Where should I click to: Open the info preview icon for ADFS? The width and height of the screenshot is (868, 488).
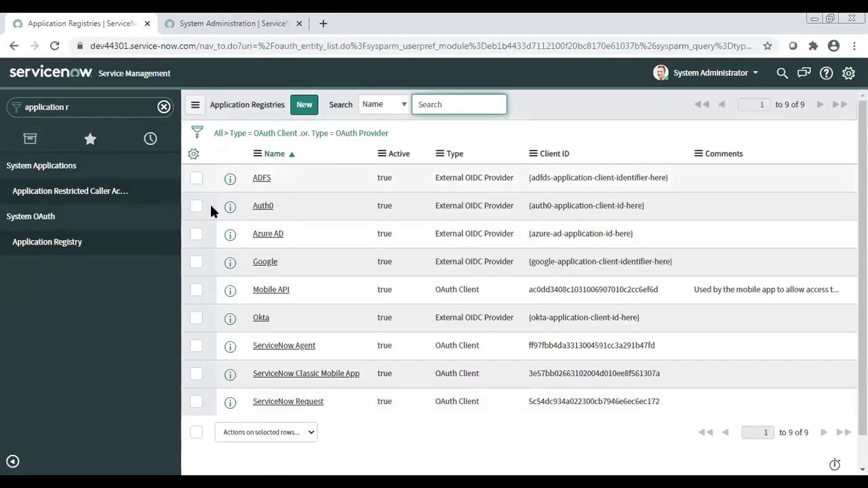[230, 178]
